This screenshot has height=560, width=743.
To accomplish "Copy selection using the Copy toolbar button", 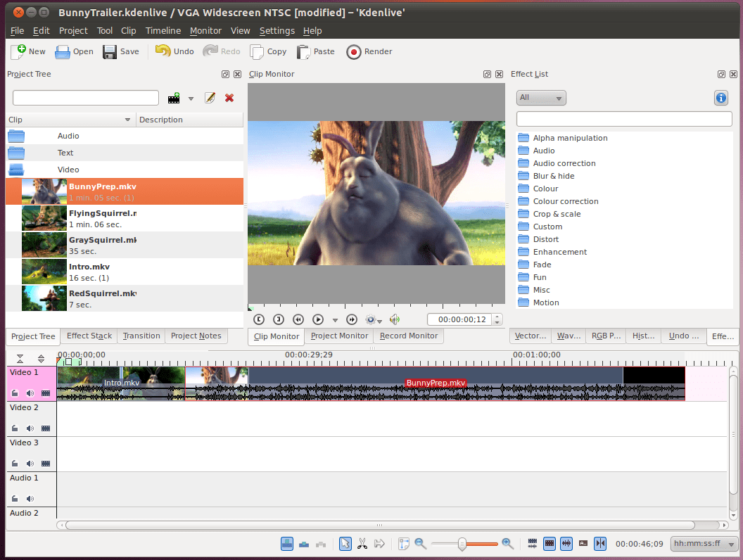I will [268, 51].
